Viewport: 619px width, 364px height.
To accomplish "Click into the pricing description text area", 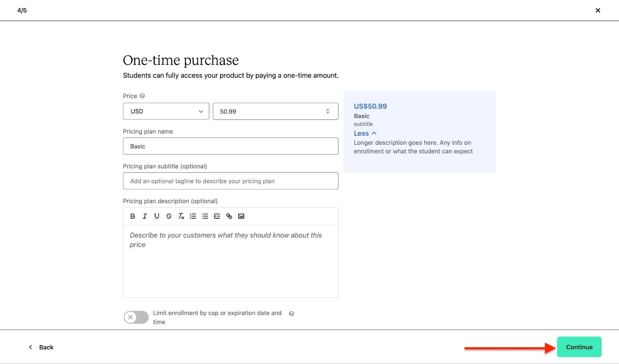I will click(x=231, y=261).
